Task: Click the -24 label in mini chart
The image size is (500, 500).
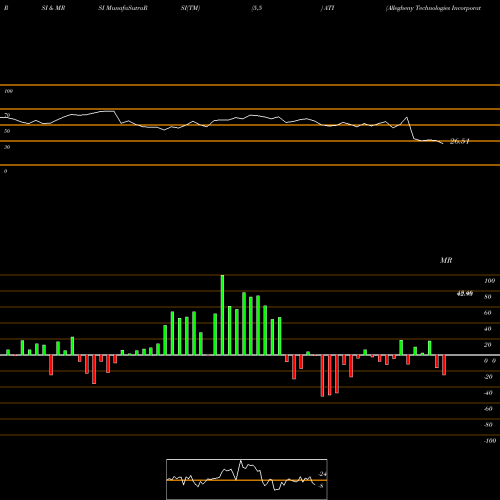Action: pos(323,474)
